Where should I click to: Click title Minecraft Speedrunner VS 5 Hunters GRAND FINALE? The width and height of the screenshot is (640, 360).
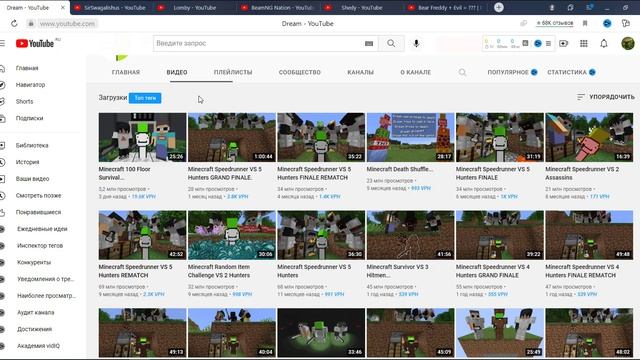pos(225,173)
